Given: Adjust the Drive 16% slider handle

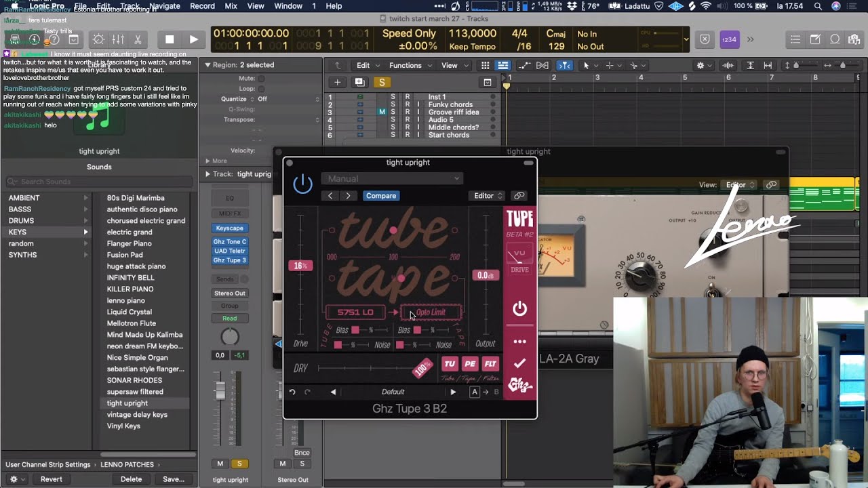Looking at the screenshot, I should [x=300, y=266].
